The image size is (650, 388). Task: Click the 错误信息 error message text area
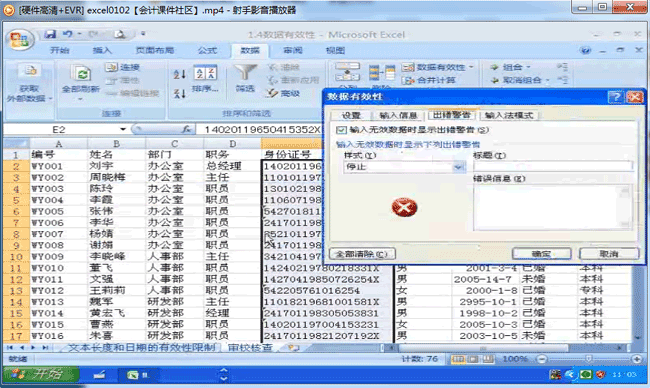(x=552, y=207)
